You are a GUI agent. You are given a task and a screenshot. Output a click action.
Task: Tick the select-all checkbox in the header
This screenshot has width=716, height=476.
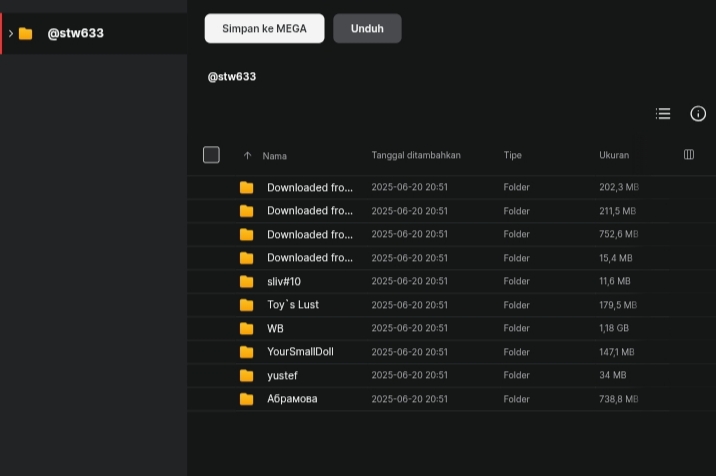[x=211, y=155]
